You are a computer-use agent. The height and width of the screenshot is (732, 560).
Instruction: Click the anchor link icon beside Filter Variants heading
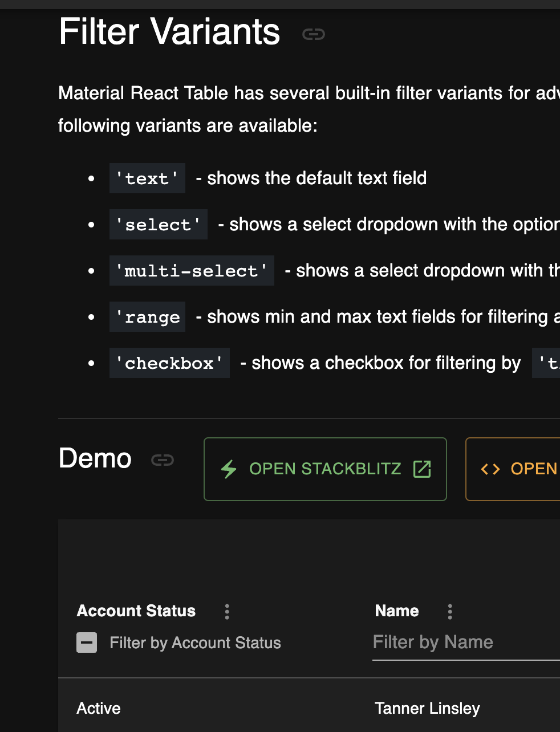313,34
